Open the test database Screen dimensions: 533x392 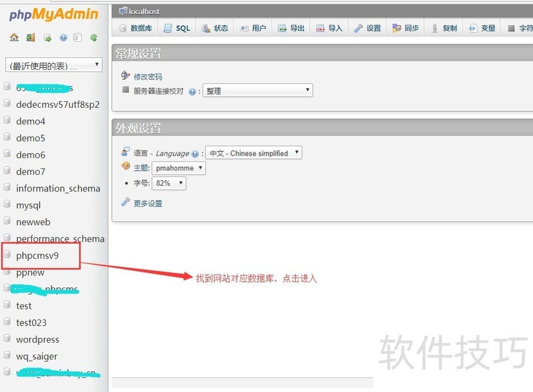click(x=24, y=306)
